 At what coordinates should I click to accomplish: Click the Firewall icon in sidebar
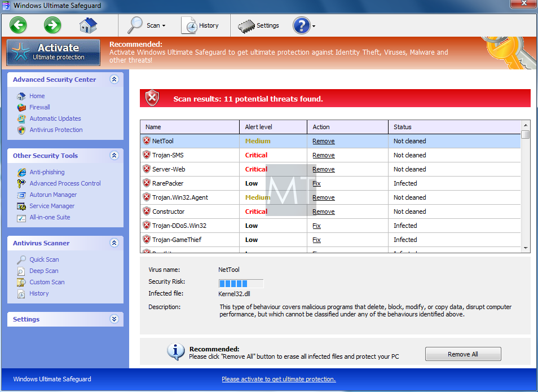tap(21, 107)
